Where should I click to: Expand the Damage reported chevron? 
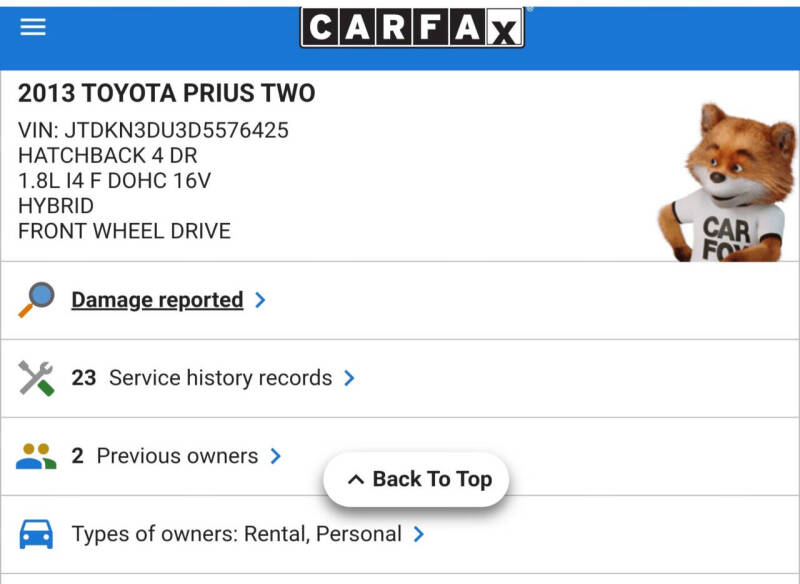click(260, 300)
